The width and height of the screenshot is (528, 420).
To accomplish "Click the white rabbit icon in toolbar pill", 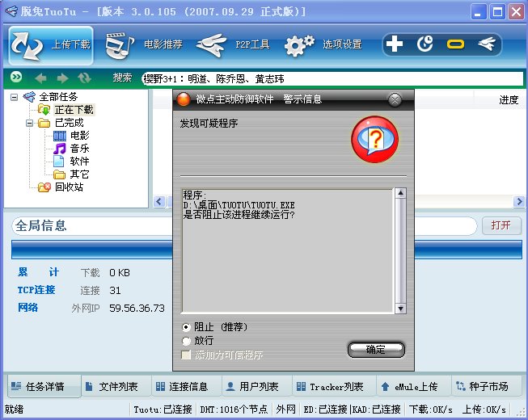I will pyautogui.click(x=487, y=44).
